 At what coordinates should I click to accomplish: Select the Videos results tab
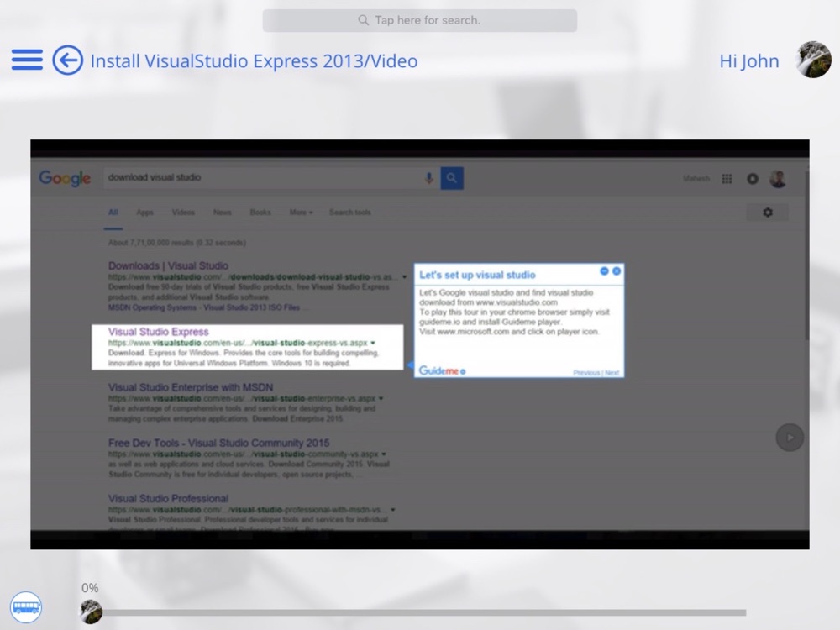(183, 213)
